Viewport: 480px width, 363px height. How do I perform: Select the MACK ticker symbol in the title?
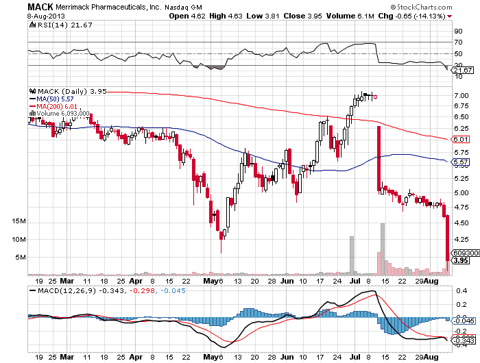click(40, 7)
